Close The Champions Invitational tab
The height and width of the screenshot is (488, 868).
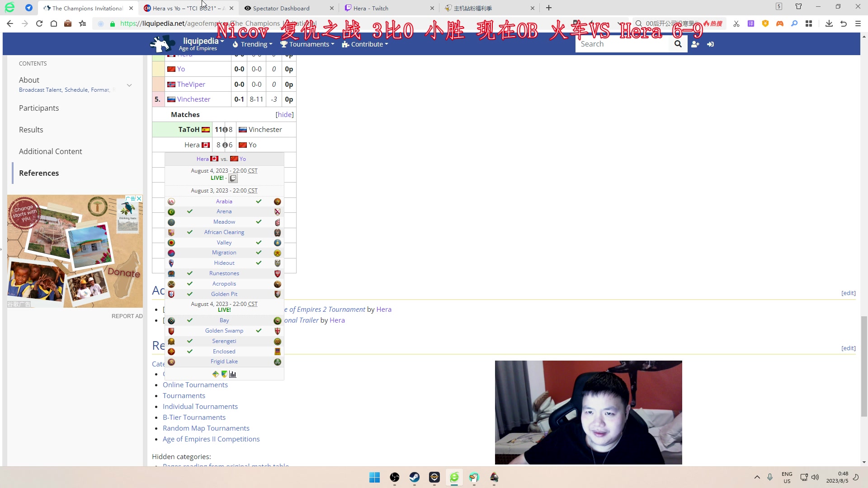tap(131, 8)
